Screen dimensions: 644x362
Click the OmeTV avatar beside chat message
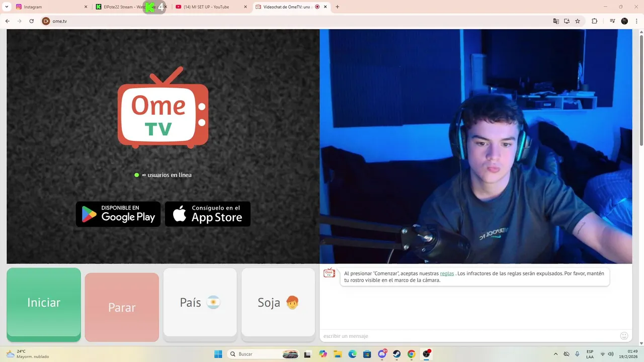(x=329, y=273)
